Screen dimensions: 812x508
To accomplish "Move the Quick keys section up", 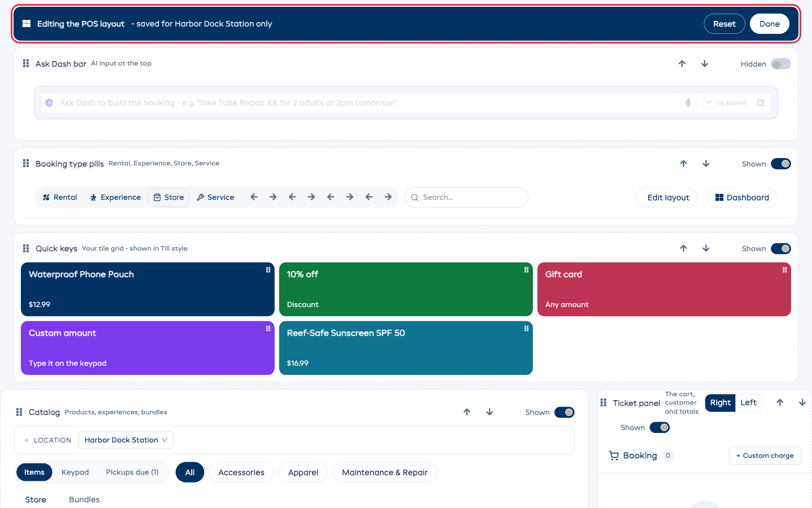I will (x=683, y=248).
